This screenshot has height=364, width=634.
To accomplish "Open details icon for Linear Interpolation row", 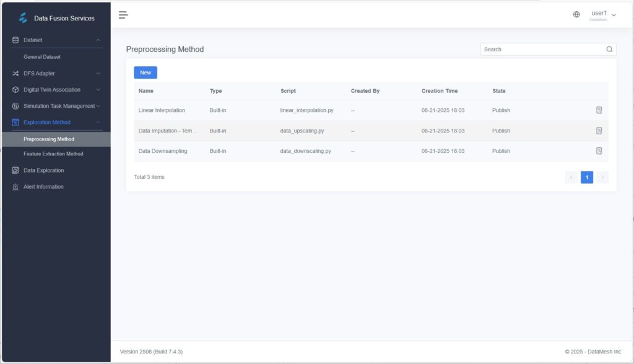I will [x=599, y=110].
